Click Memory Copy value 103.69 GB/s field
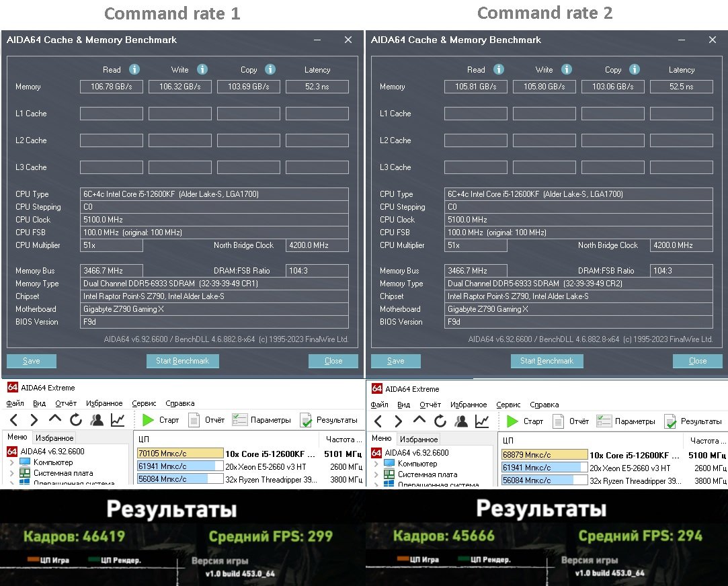 click(x=249, y=87)
